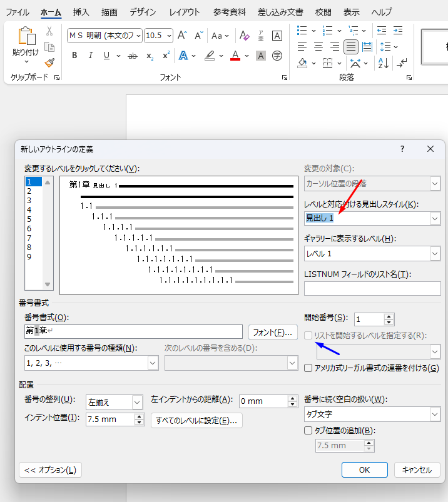The width and height of the screenshot is (448, 502).
Task: Enable アメリカ式リーガル書式の連番を付ける checkbox
Action: pos(308,368)
